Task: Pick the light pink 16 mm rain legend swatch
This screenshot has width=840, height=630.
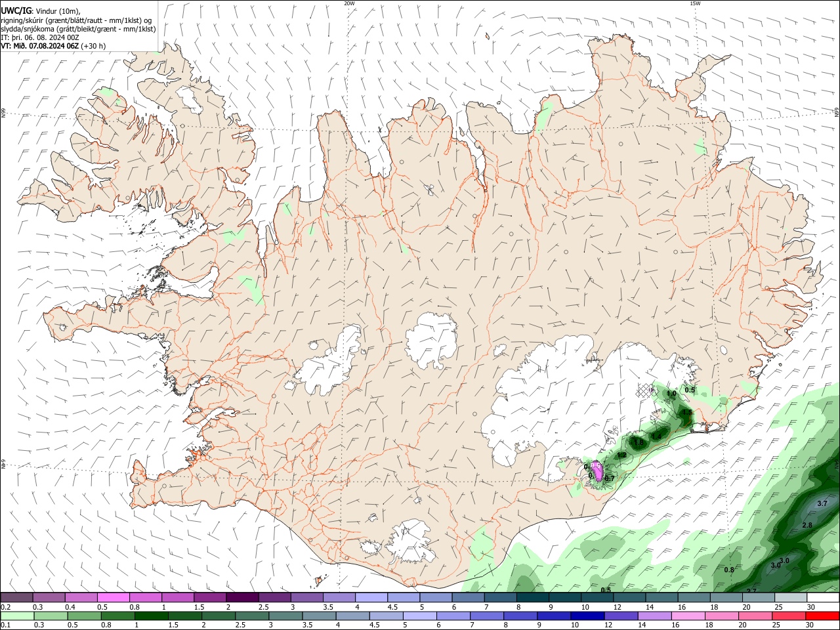Action: pos(688,616)
